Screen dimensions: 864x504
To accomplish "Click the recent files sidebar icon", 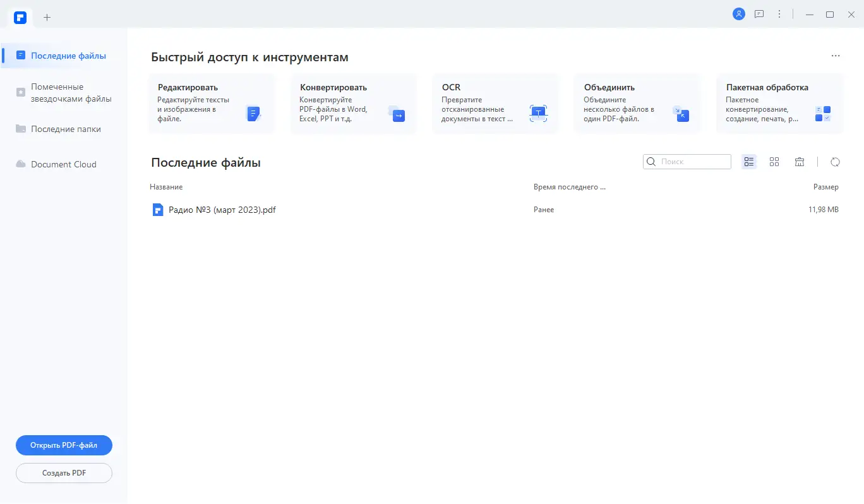I will [x=21, y=56].
